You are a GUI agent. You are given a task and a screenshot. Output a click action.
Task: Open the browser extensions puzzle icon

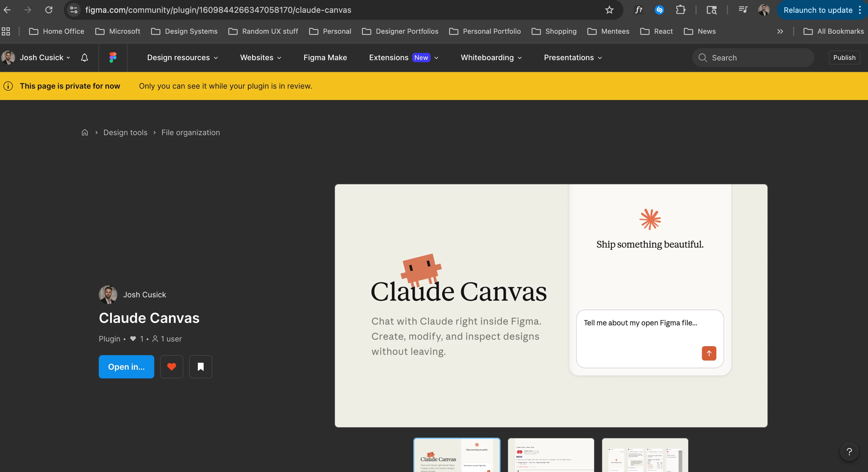pyautogui.click(x=680, y=10)
